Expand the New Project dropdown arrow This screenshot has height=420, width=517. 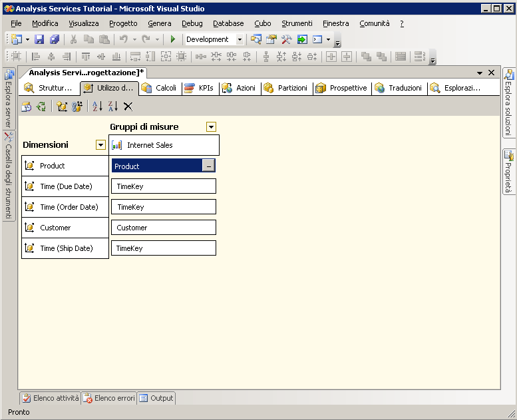pos(27,39)
